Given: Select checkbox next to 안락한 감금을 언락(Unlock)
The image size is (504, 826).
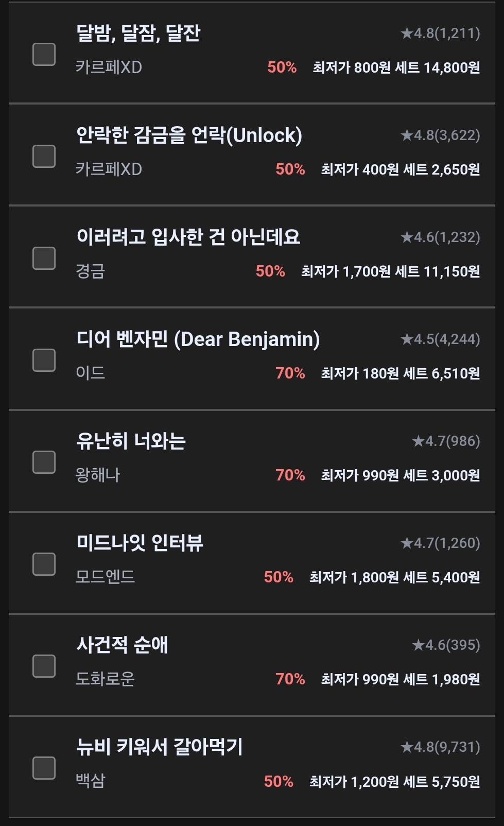Looking at the screenshot, I should (x=44, y=156).
